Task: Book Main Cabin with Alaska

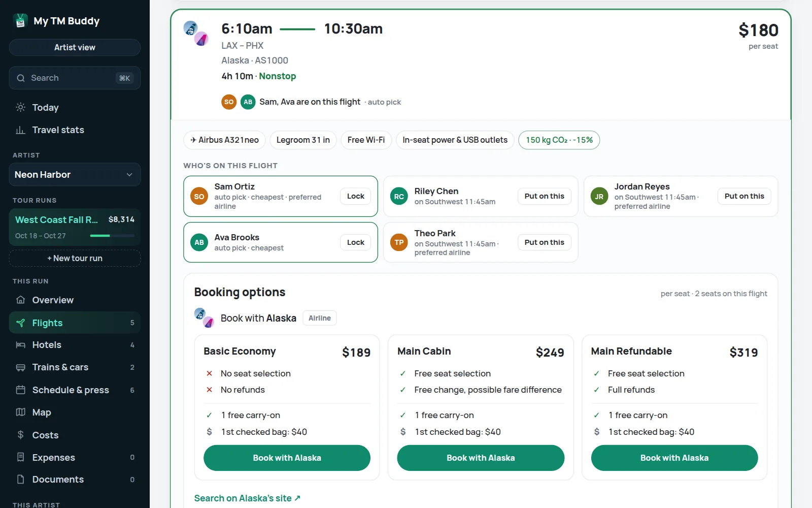Action: point(481,458)
